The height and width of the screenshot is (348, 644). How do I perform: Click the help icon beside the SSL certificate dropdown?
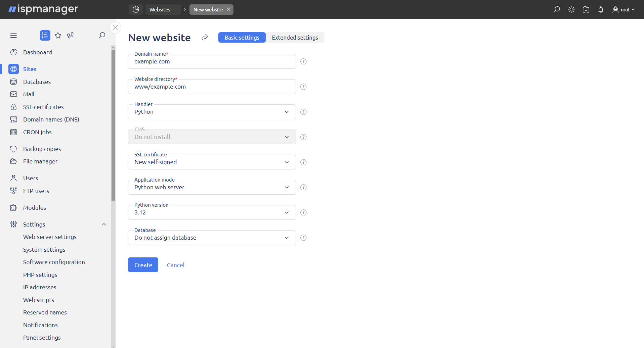click(x=303, y=162)
